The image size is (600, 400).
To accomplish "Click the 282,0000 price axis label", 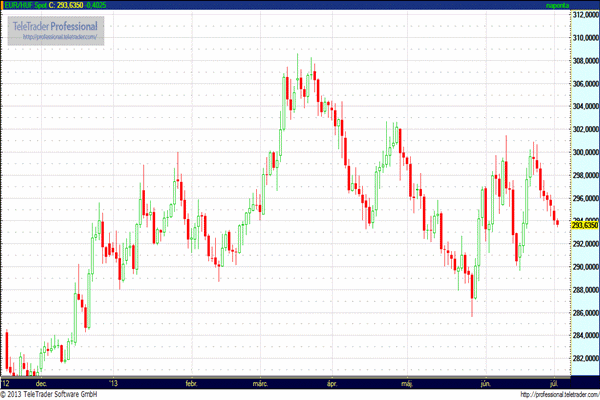I will [584, 357].
